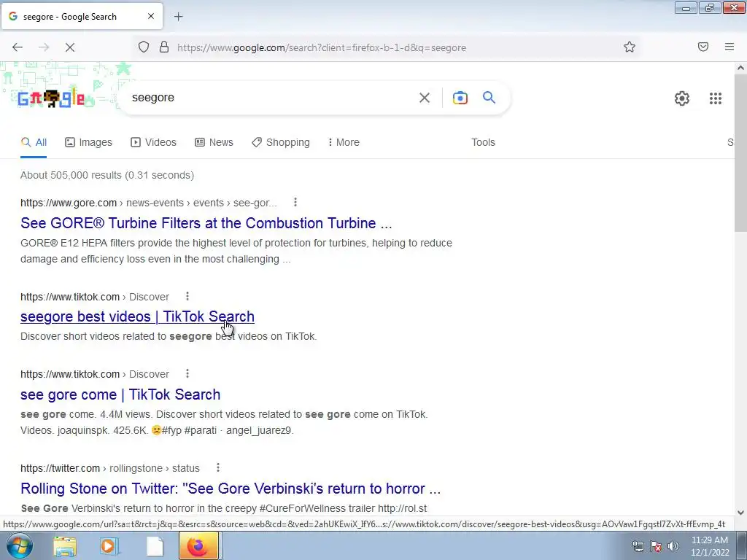747x560 pixels.
Task: Open options for twitter.com result
Action: (x=217, y=467)
